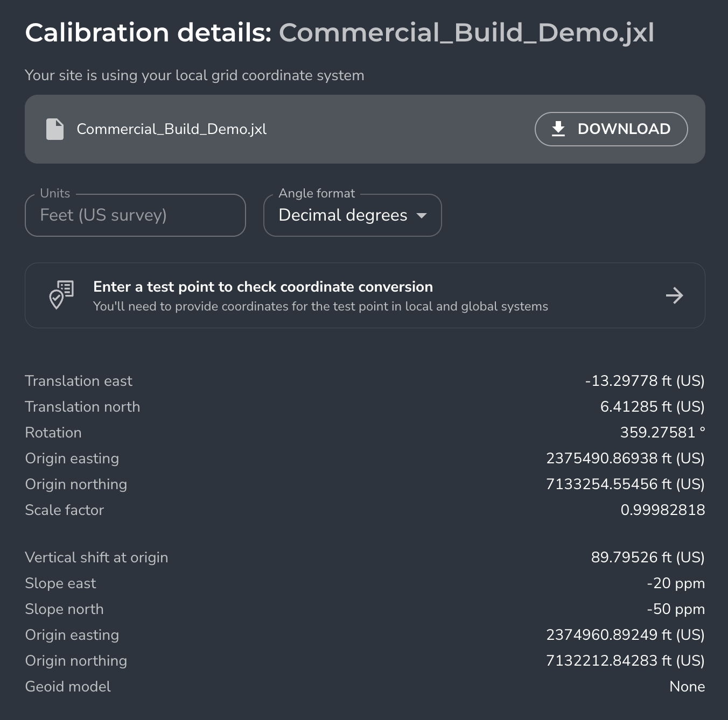
Task: Click the value 7132212.84283 ft (US)
Action: click(x=626, y=661)
